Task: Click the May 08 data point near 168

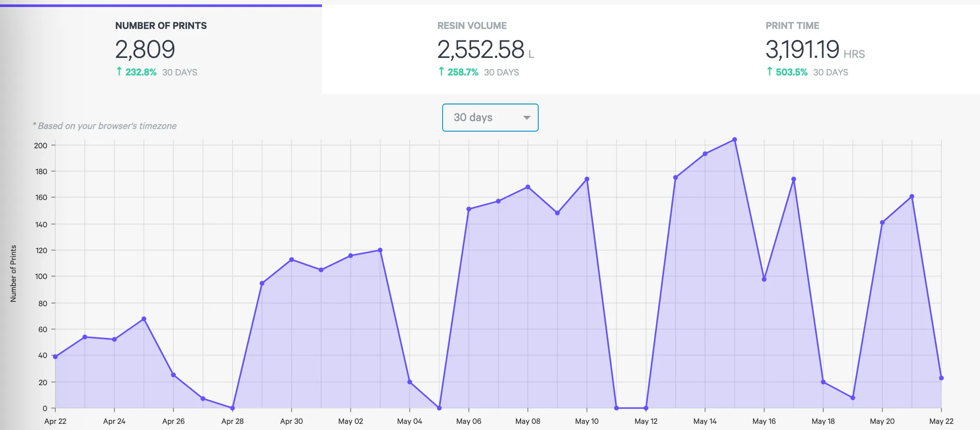Action: coord(528,187)
